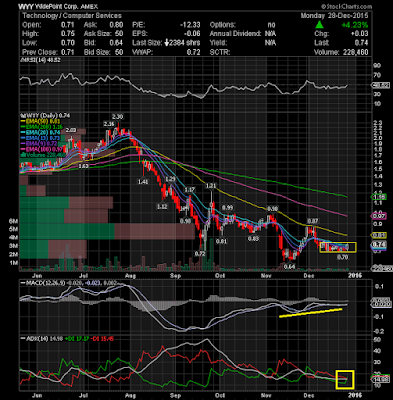Click the WYY ticker symbol in the header

pos(25,7)
